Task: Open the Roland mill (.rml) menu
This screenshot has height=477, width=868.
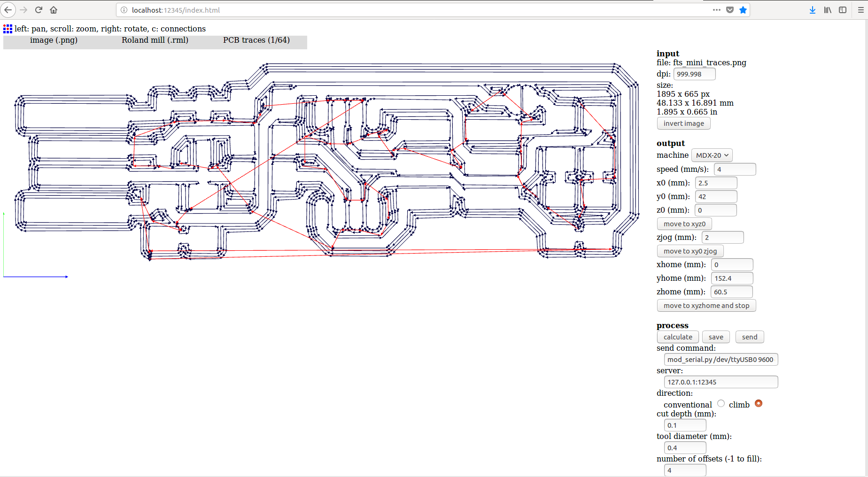Action: [155, 40]
